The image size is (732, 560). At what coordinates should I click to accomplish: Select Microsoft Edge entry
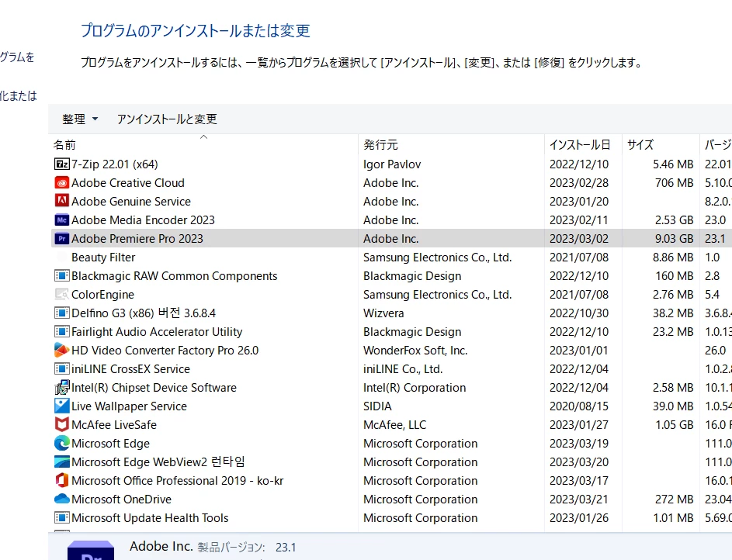click(x=111, y=444)
